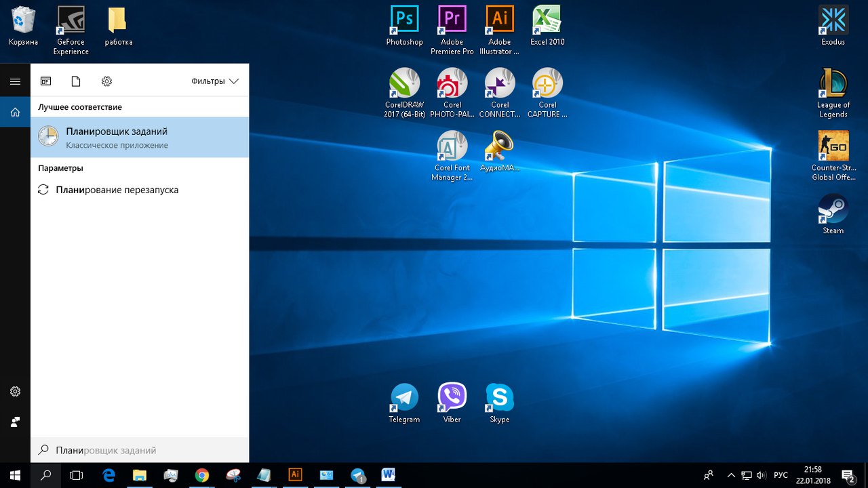
Task: Select the League of Legends desktop icon
Action: point(833,93)
